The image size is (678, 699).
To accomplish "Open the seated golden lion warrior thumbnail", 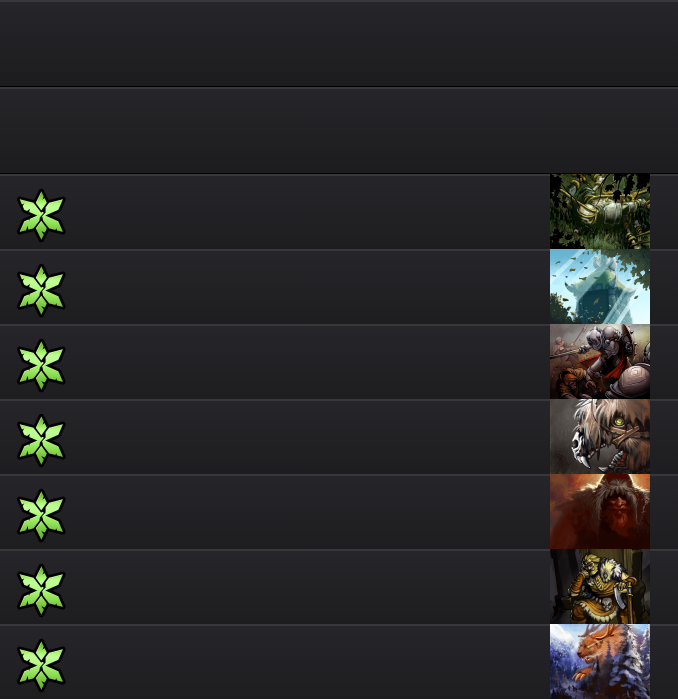I will point(600,586).
